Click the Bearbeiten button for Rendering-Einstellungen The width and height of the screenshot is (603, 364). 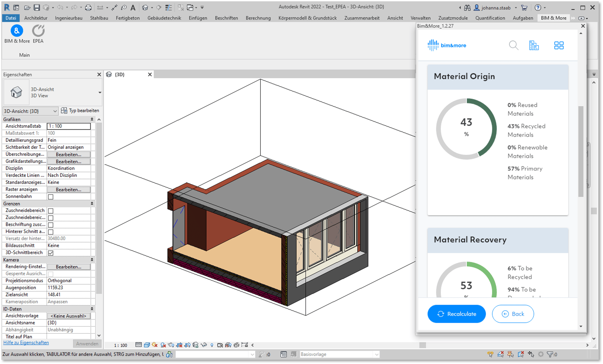[68, 267]
